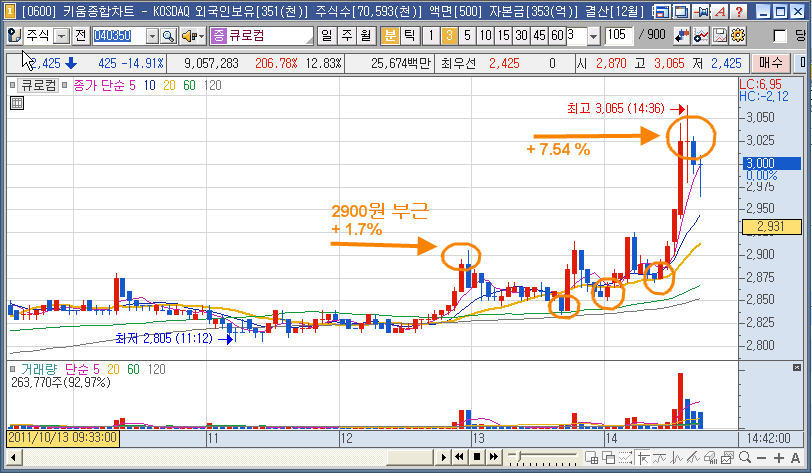812x473 pixels.
Task: Select the 주 (weekly) period button
Action: [x=346, y=35]
